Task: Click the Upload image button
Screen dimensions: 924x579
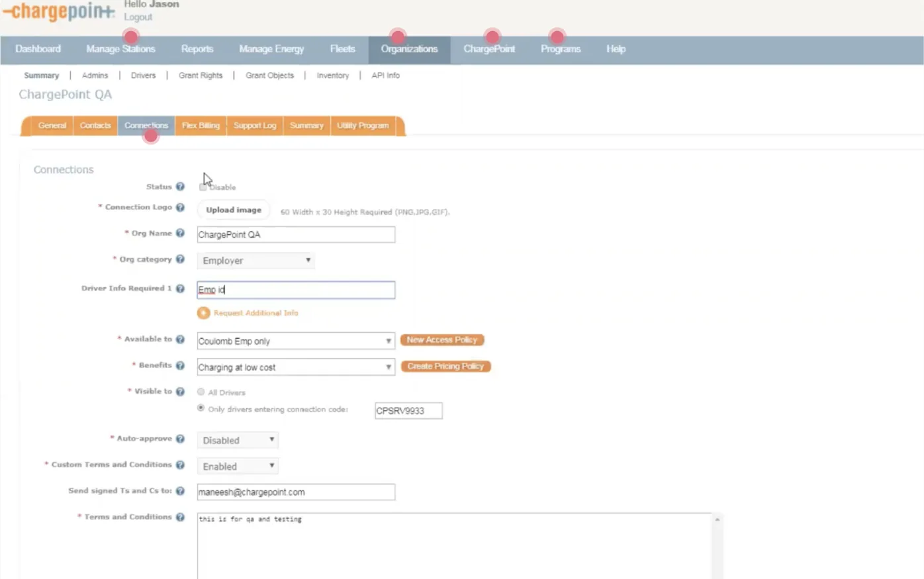Action: tap(234, 210)
